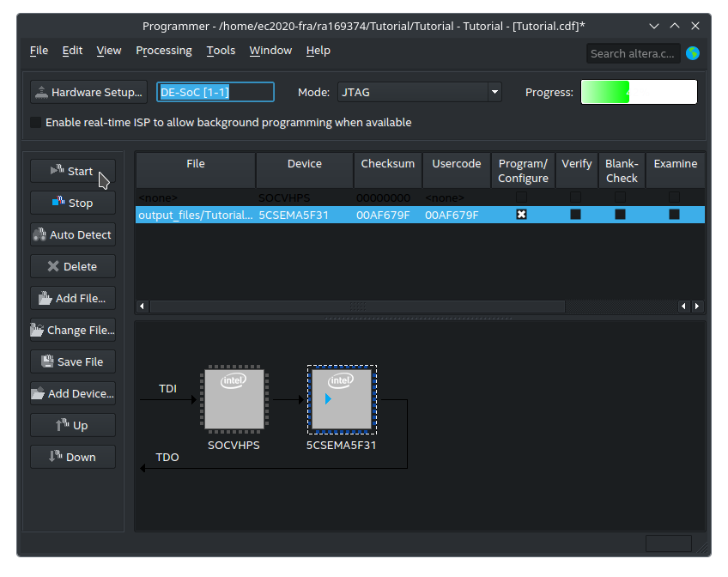Screen dimensions: 728x577
Task: Click the Blank-Check column header
Action: [622, 170]
